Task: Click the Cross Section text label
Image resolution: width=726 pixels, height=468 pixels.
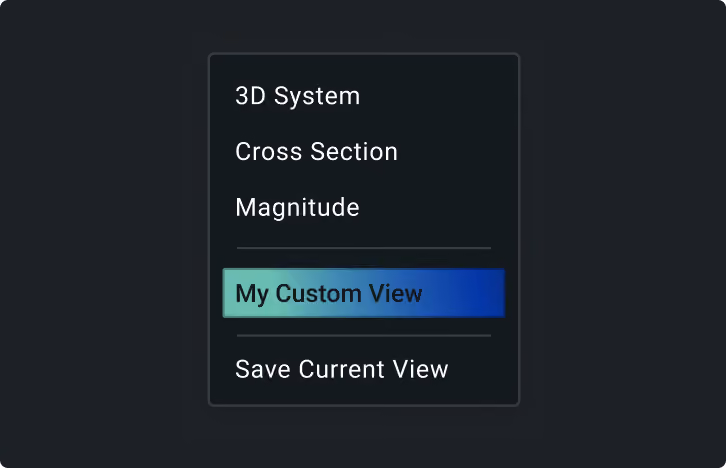Action: 316,152
